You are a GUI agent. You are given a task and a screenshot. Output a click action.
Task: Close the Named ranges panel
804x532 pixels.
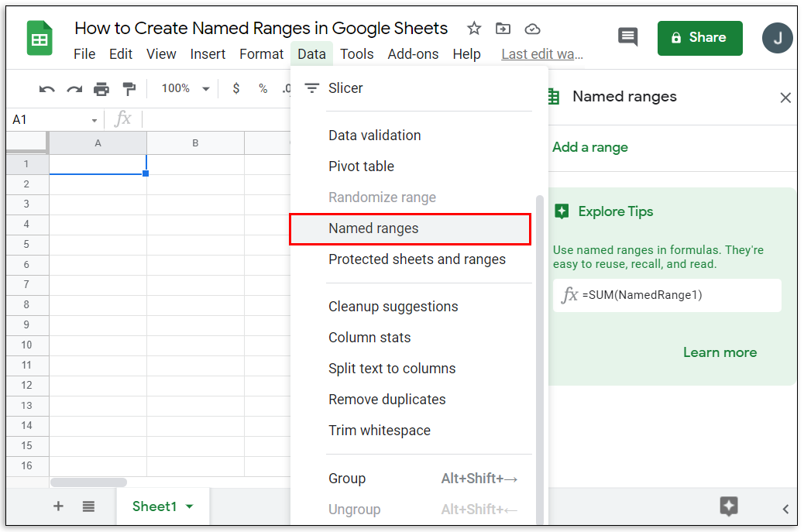[785, 98]
